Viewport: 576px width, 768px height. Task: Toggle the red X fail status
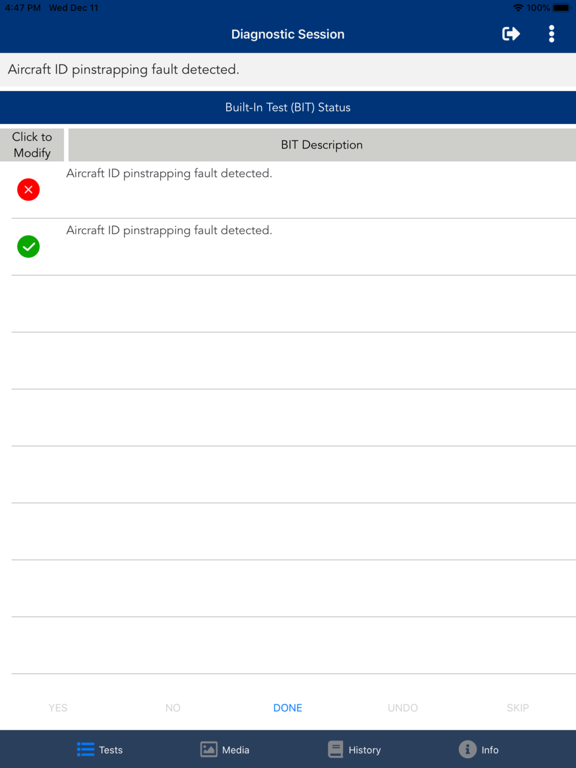28,190
